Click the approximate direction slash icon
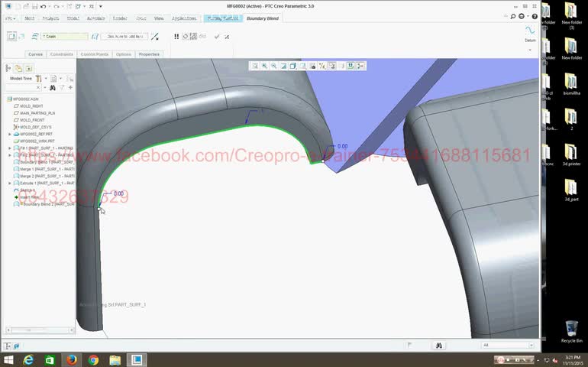 click(x=155, y=37)
